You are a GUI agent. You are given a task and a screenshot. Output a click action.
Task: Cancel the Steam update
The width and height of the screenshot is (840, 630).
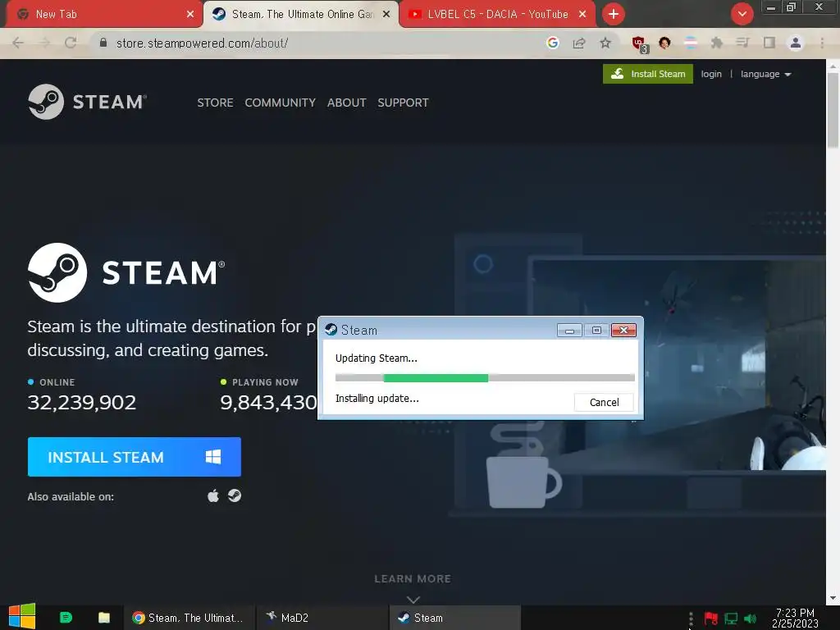pos(604,402)
